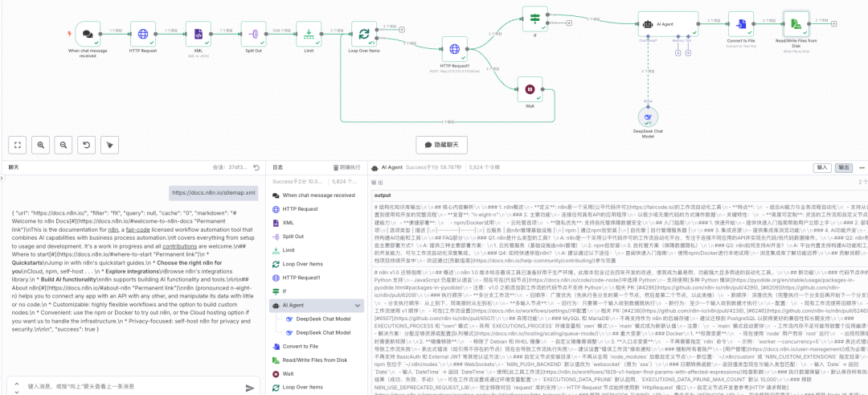This screenshot has width=868, height=395.
Task: Select Limit in the log list
Action: [x=317, y=250]
